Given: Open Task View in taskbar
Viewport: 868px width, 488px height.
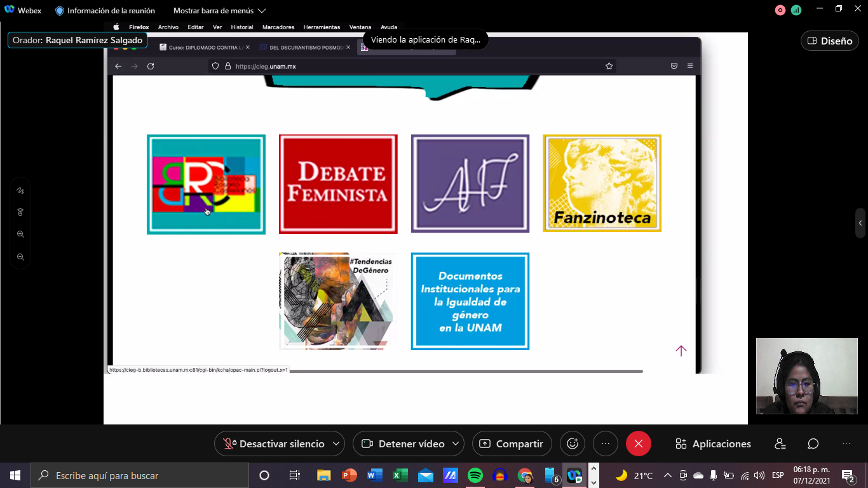Looking at the screenshot, I should (x=294, y=475).
